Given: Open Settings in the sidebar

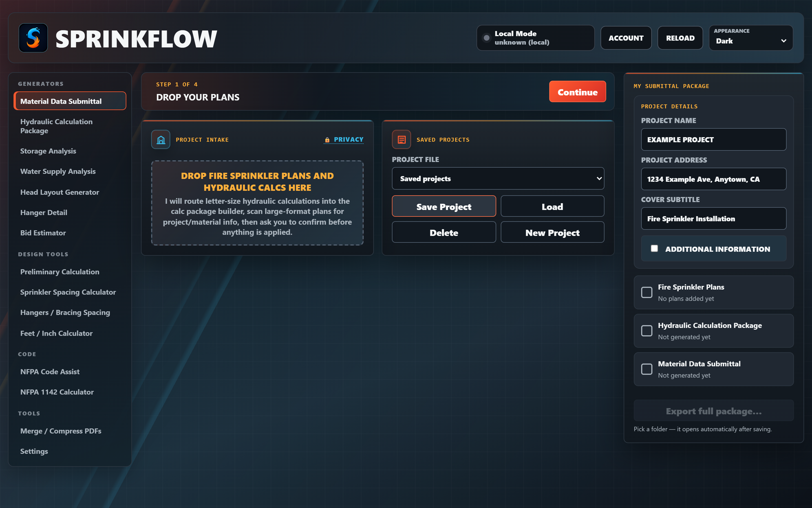Looking at the screenshot, I should 70,451.
